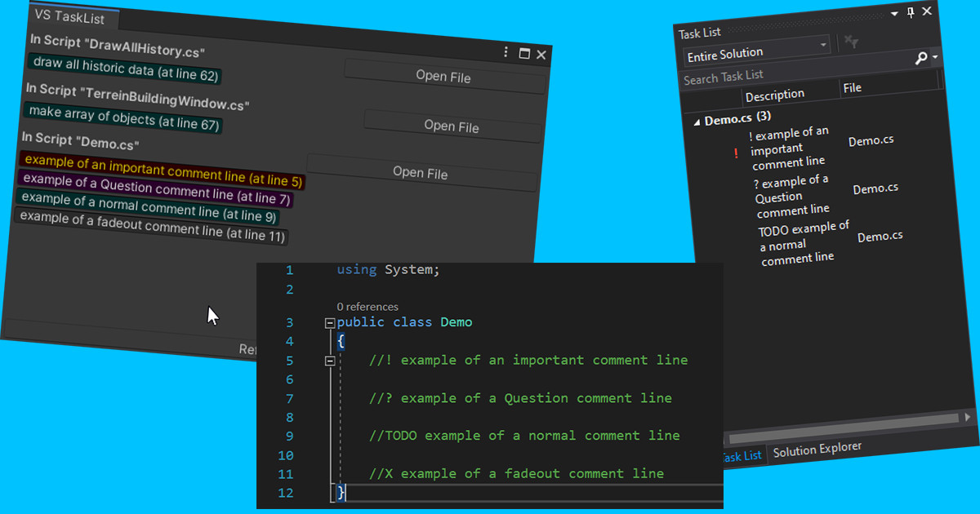980x514 pixels.
Task: Close the VS TaskList window
Action: pyautogui.click(x=541, y=55)
